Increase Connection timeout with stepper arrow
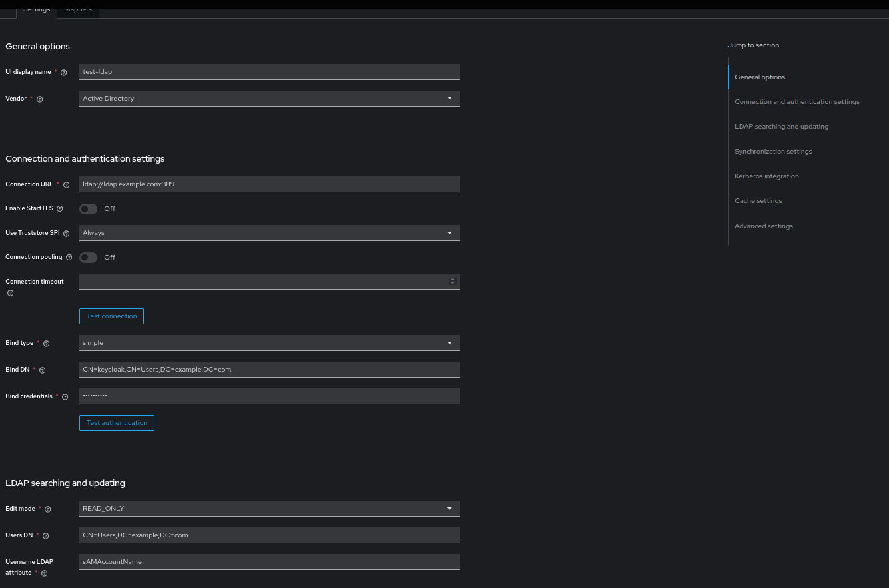The height and width of the screenshot is (588, 889). point(451,279)
